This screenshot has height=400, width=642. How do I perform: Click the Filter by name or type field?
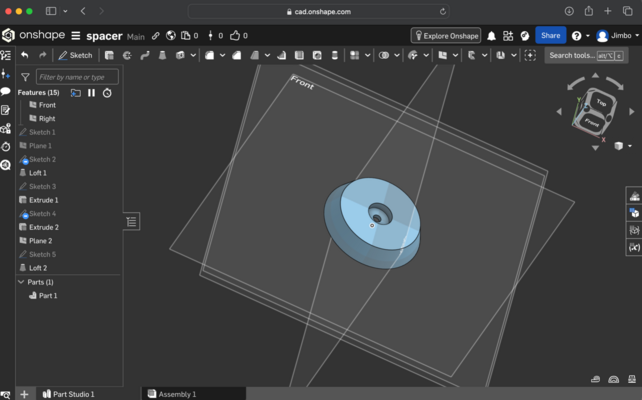[77, 77]
